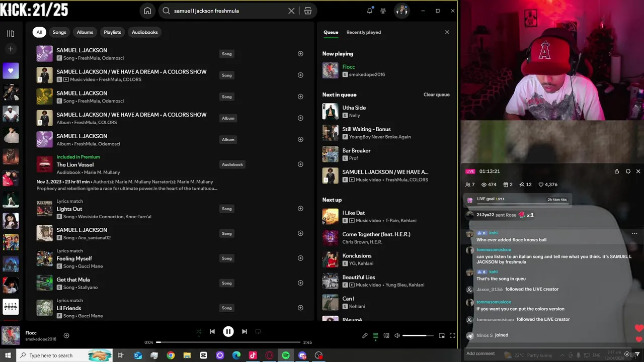
Task: Select the All filter chip
Action: (x=39, y=32)
